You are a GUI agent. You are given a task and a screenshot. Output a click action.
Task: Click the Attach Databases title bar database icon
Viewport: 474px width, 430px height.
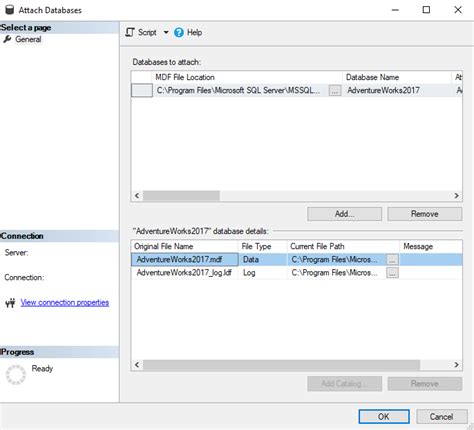pos(9,10)
